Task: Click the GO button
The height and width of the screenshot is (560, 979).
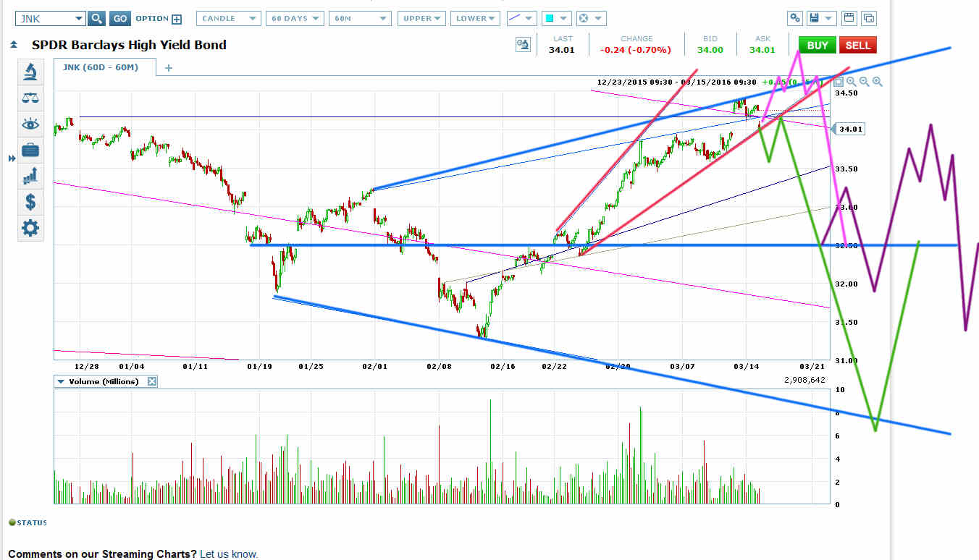Action: 120,18
